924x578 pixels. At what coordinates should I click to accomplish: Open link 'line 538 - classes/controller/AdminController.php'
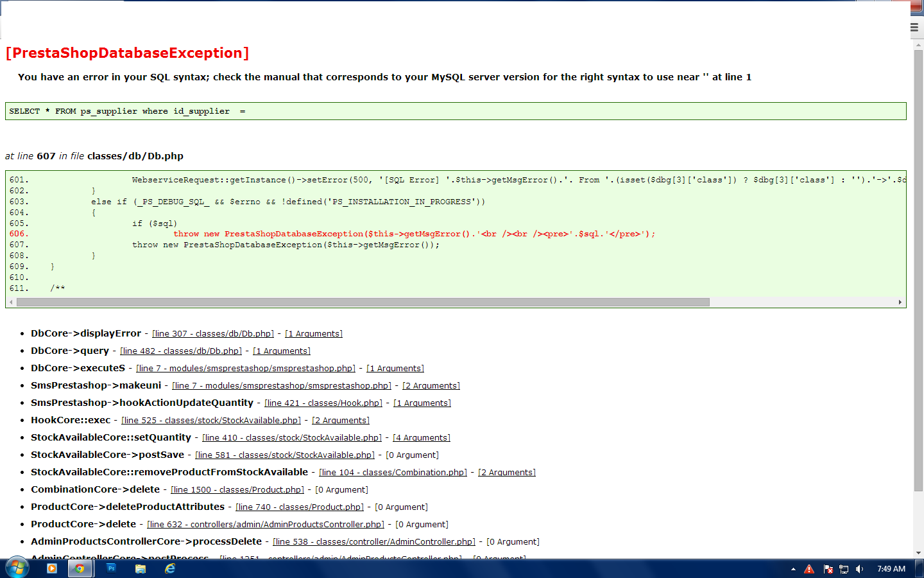[x=374, y=542]
